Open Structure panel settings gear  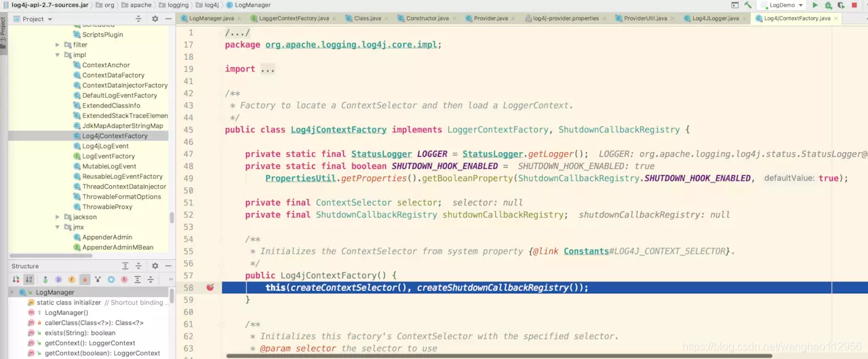point(155,266)
